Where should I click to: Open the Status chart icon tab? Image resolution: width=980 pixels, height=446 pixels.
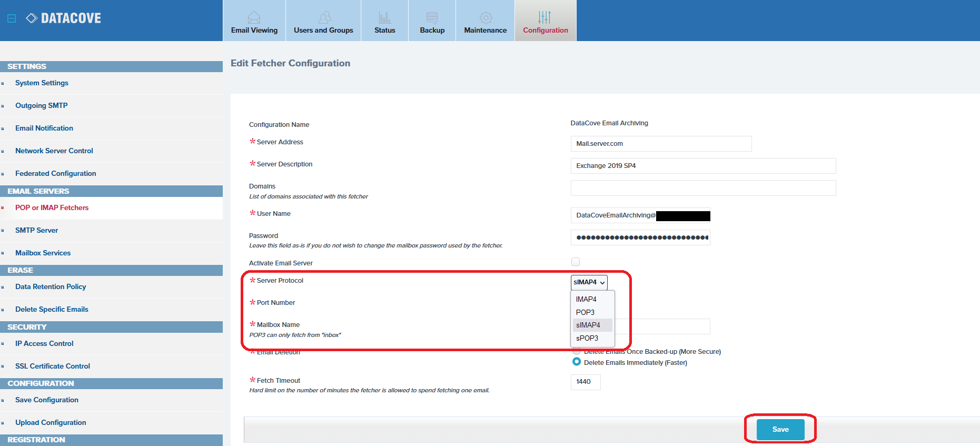pyautogui.click(x=385, y=21)
